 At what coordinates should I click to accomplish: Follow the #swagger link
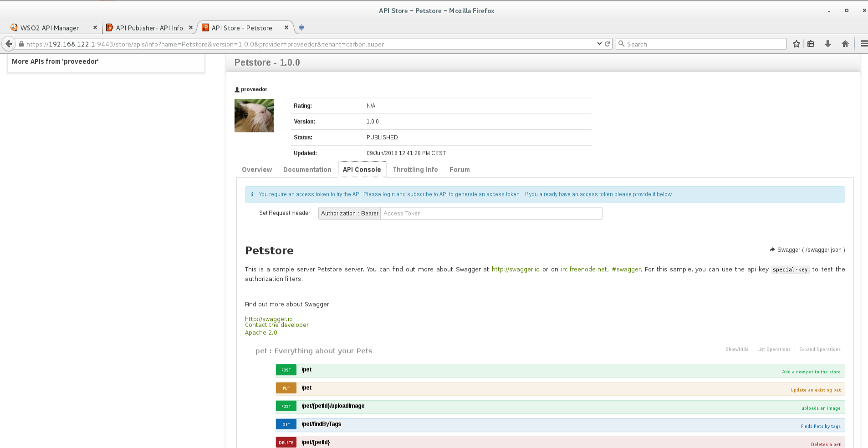coord(626,270)
